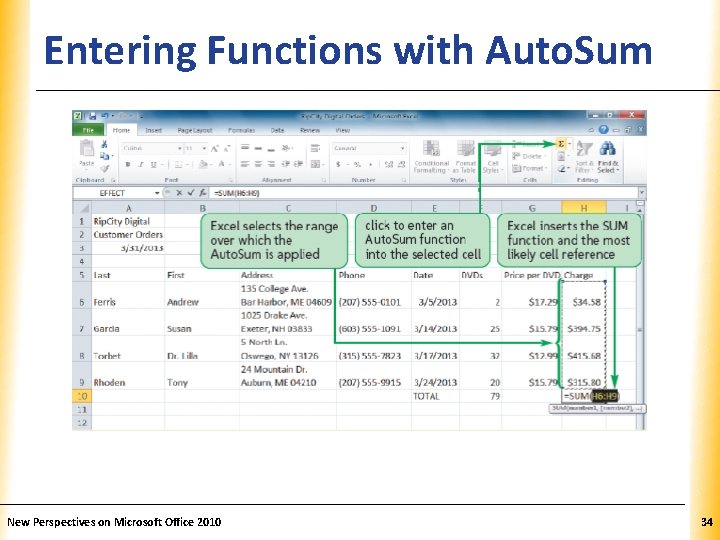Toggle Underline formatting

point(153,164)
